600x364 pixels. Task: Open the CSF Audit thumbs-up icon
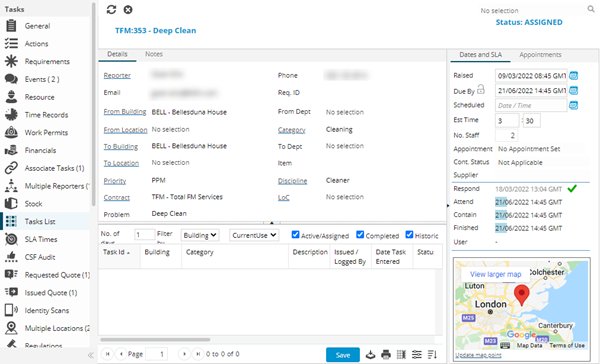coord(11,257)
